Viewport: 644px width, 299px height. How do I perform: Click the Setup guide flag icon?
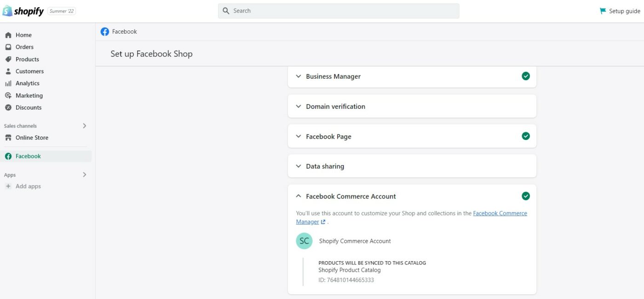coord(603,11)
